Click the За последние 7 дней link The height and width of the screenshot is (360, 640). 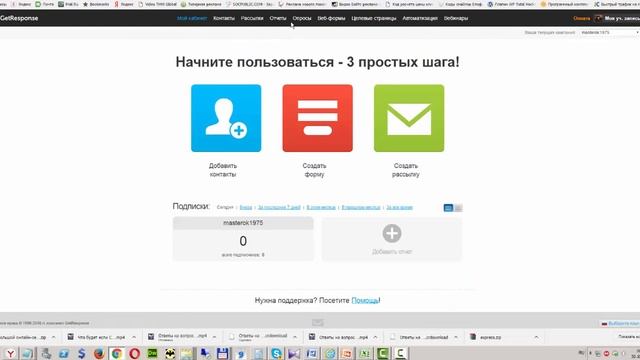(x=279, y=207)
